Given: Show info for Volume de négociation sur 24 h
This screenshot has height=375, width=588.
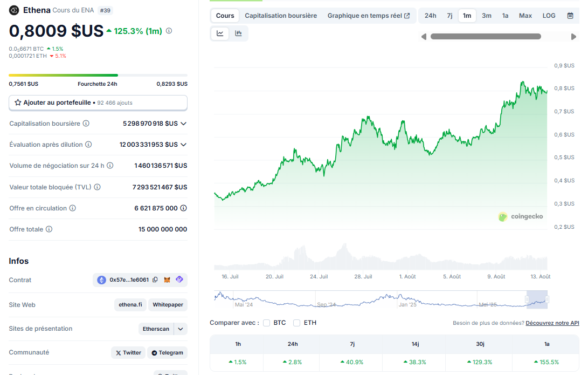Looking at the screenshot, I should 110,166.
